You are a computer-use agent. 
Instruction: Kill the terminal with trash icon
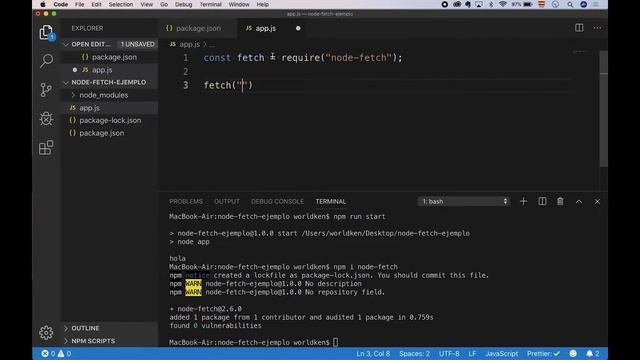coord(560,201)
